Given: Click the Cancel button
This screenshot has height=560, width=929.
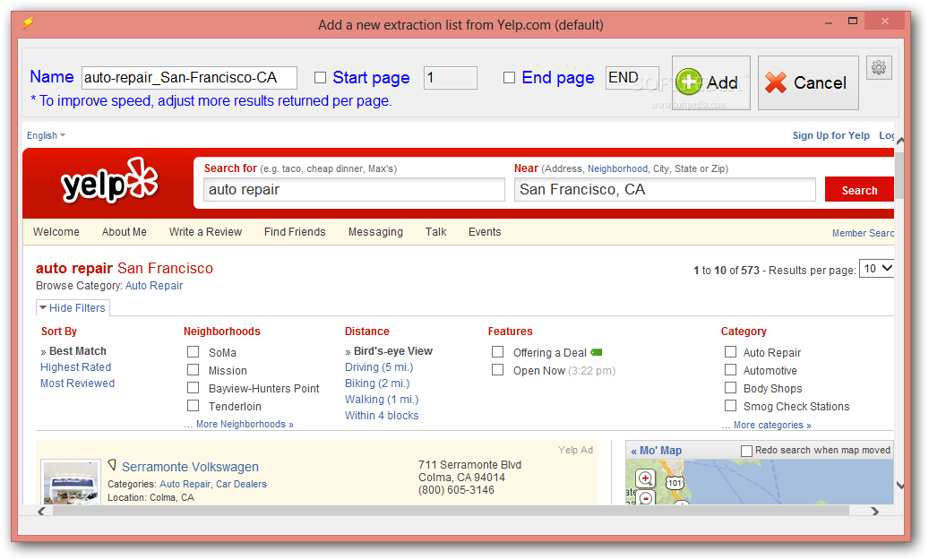Looking at the screenshot, I should [x=808, y=83].
